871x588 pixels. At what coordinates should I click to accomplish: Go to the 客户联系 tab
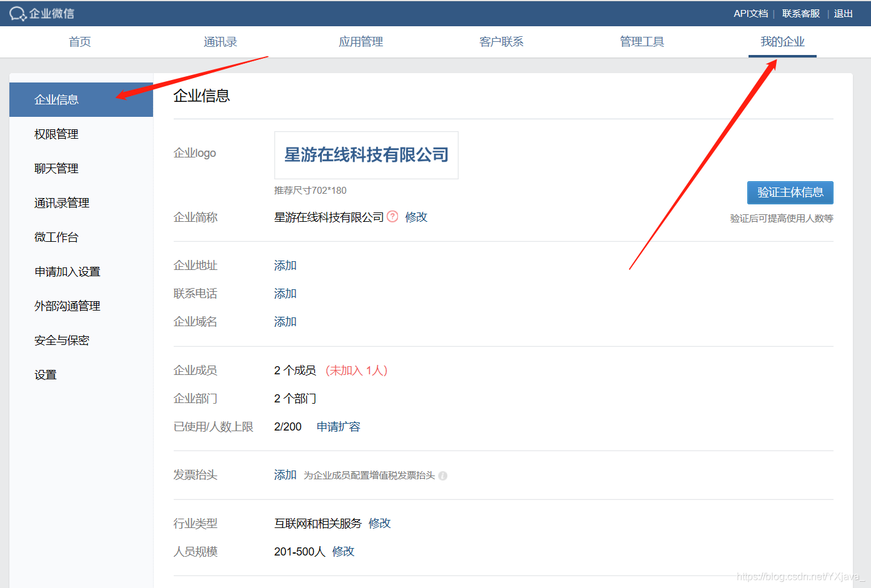[x=502, y=42]
